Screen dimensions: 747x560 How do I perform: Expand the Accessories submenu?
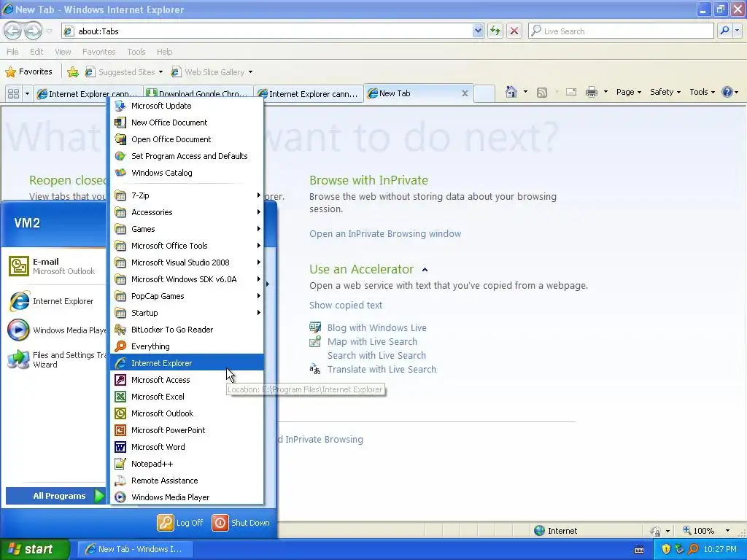pyautogui.click(x=187, y=212)
